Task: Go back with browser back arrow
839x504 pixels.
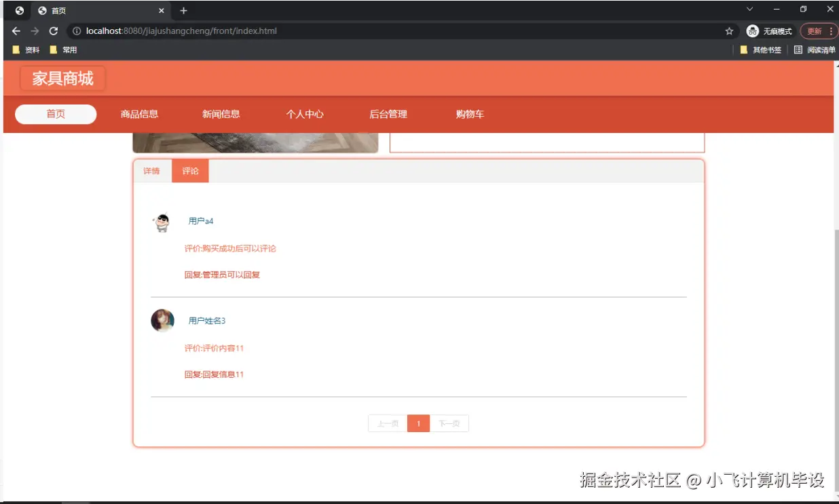Action: click(x=16, y=31)
